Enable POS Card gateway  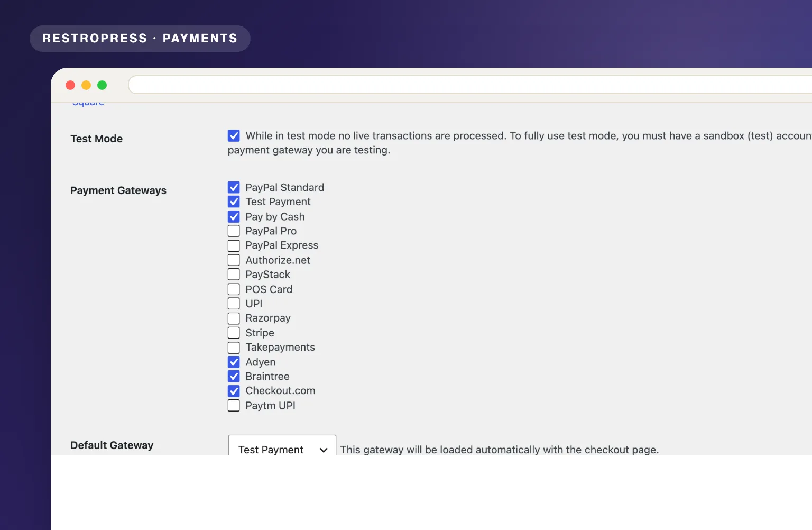pos(234,289)
